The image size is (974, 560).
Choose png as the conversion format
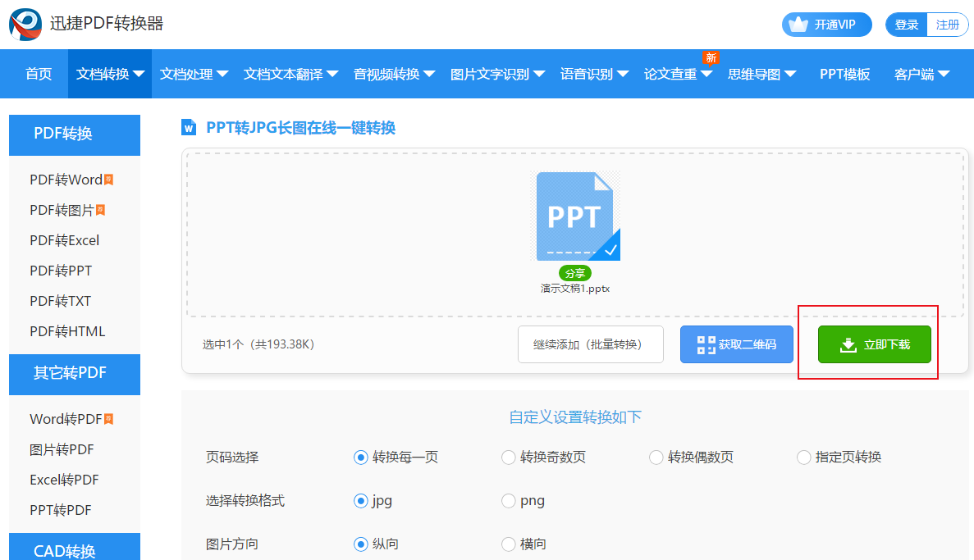509,501
